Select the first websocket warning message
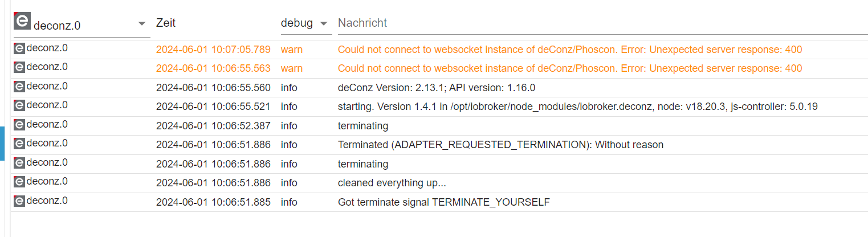Viewport: 868px width, 237px height. pyautogui.click(x=570, y=50)
